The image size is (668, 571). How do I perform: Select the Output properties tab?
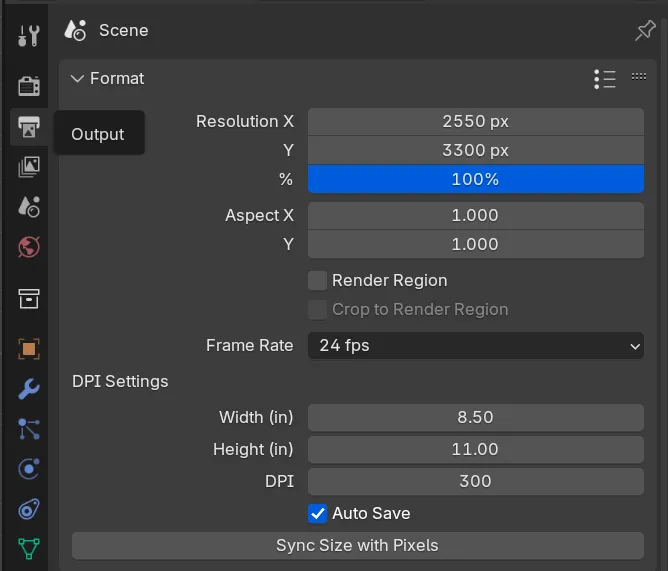(x=29, y=127)
